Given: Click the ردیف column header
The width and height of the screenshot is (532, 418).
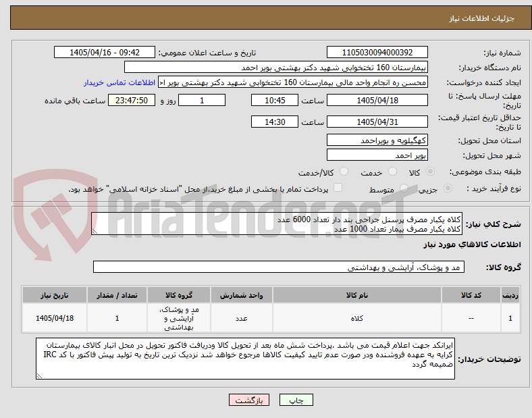Looking at the screenshot, I should 510,295.
